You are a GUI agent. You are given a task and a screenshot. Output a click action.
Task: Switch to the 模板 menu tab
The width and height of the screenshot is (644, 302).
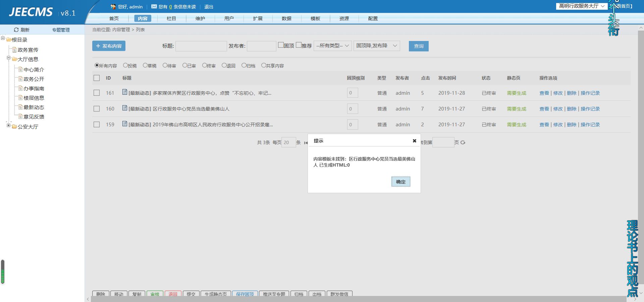tap(315, 18)
